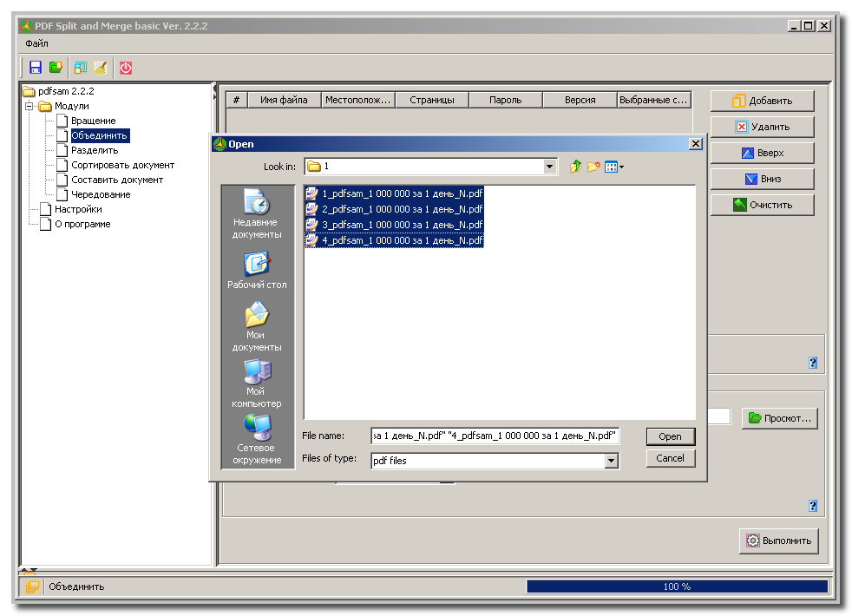
Task: Click the Объединить status bar icon
Action: pos(32,587)
